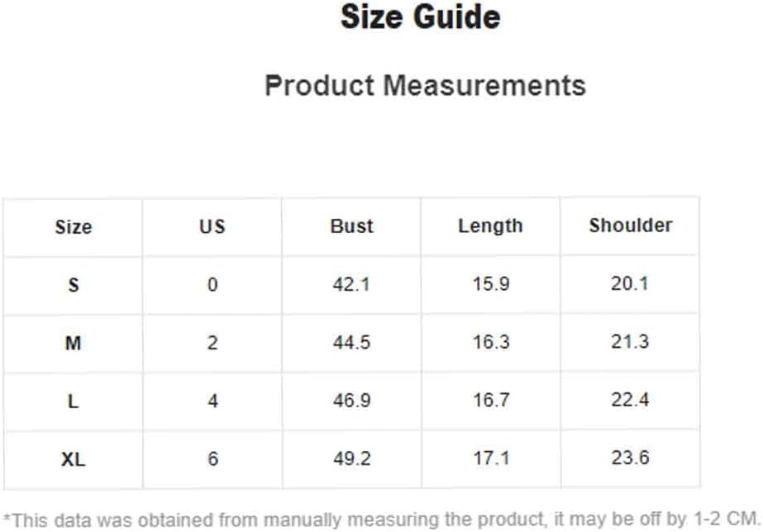Click the US size 4 cell
The width and height of the screenshot is (763, 532).
coord(212,401)
